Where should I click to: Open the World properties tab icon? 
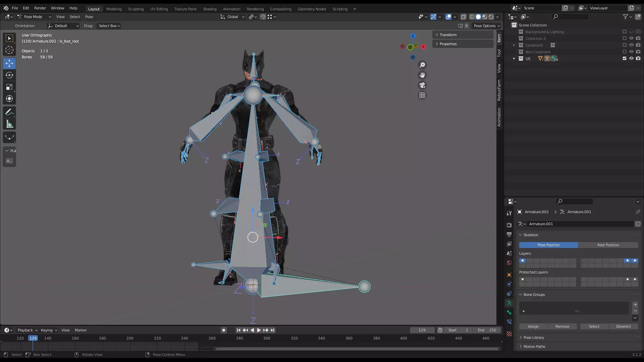pos(509,263)
